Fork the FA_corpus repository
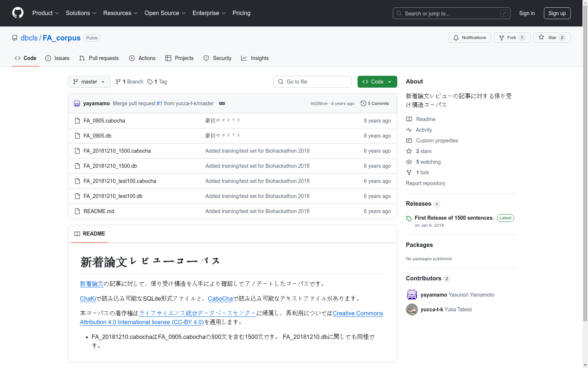 click(x=512, y=38)
